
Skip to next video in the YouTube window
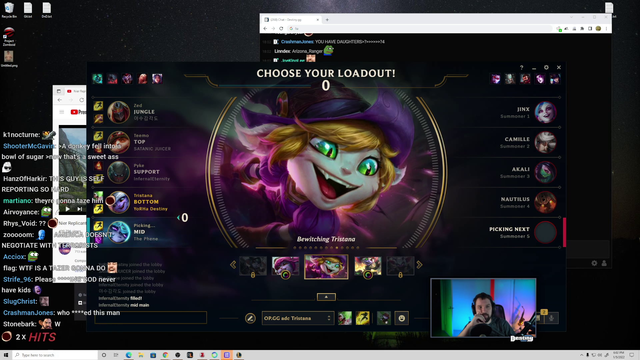click(80, 209)
